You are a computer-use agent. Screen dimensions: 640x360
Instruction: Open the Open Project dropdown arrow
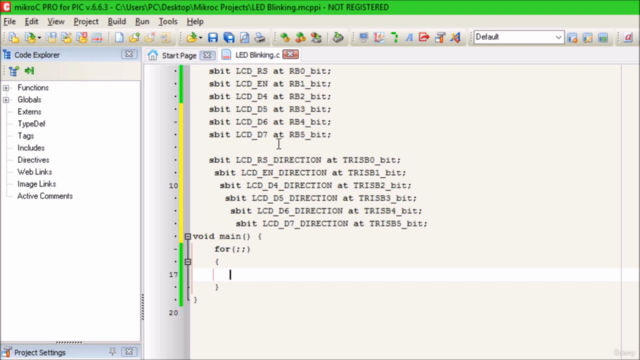[x=39, y=38]
